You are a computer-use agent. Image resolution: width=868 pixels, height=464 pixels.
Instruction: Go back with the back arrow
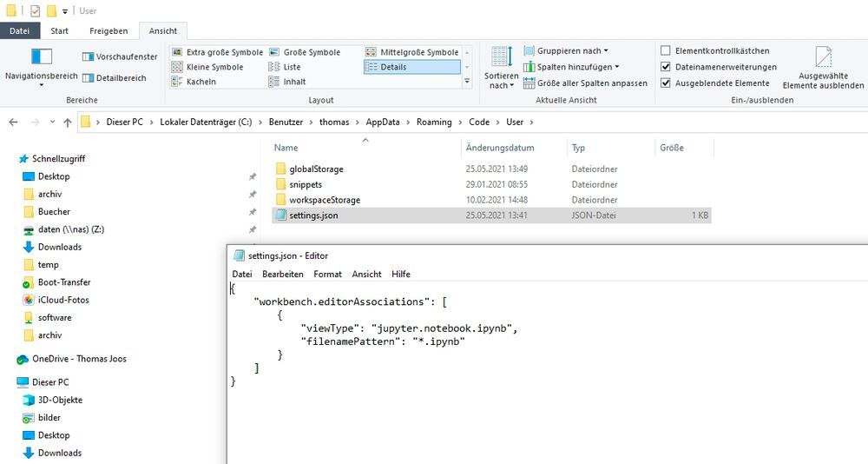click(x=13, y=122)
